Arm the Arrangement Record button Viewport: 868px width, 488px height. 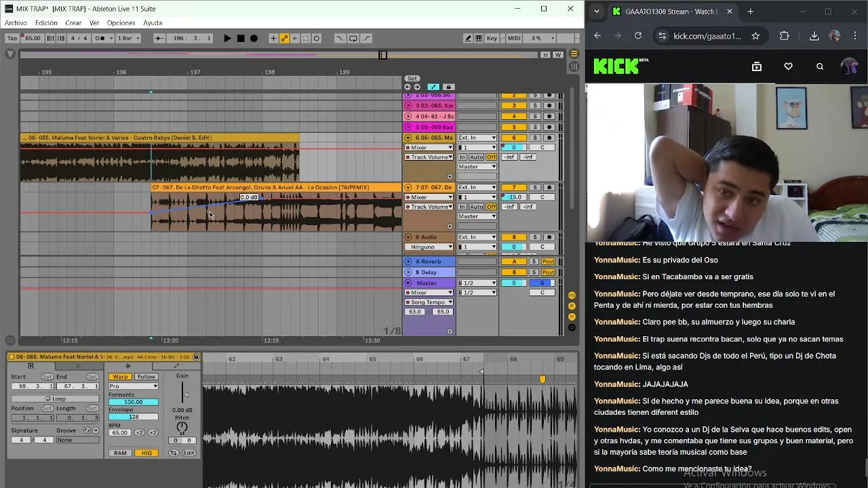[254, 39]
